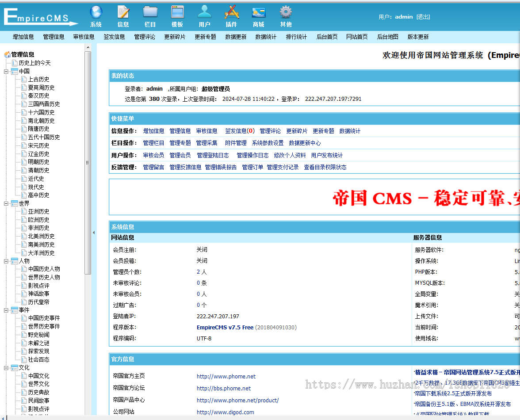Viewport: 520px width, 420px height.
Task: Click page icon beside 上古历史
Action: tap(24, 79)
